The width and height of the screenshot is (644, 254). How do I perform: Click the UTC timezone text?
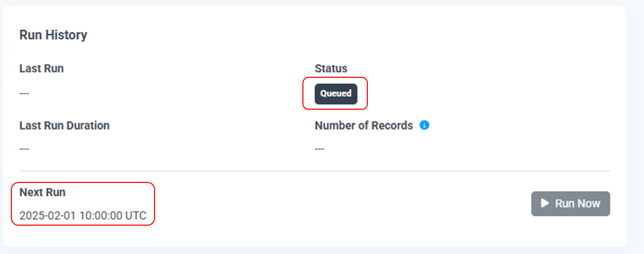click(x=136, y=216)
